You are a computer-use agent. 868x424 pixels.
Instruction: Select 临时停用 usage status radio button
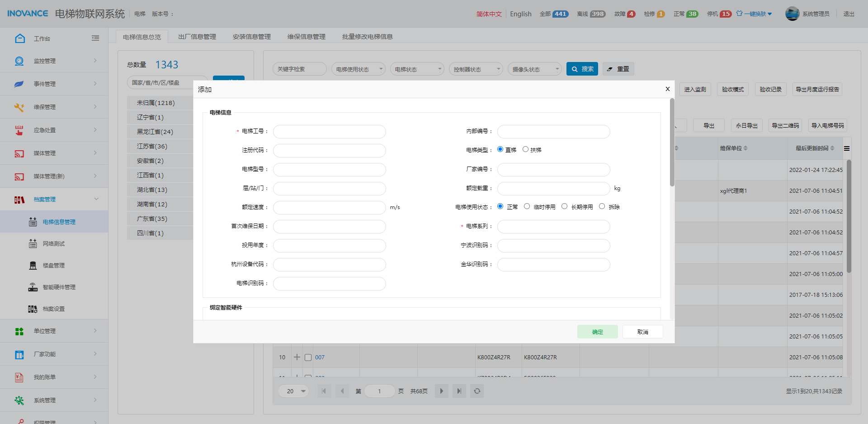[x=527, y=206]
